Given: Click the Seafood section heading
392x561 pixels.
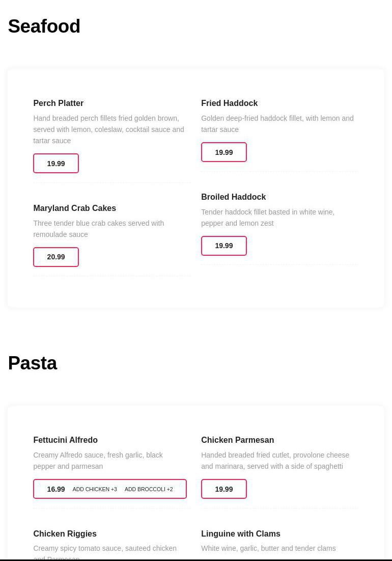Looking at the screenshot, I should point(44,26).
